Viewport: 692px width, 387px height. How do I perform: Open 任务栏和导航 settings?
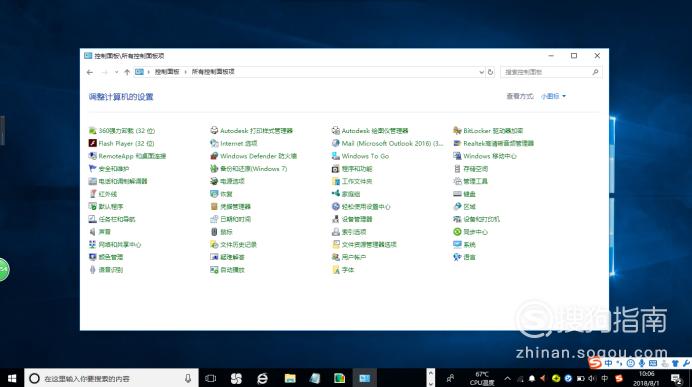point(112,219)
